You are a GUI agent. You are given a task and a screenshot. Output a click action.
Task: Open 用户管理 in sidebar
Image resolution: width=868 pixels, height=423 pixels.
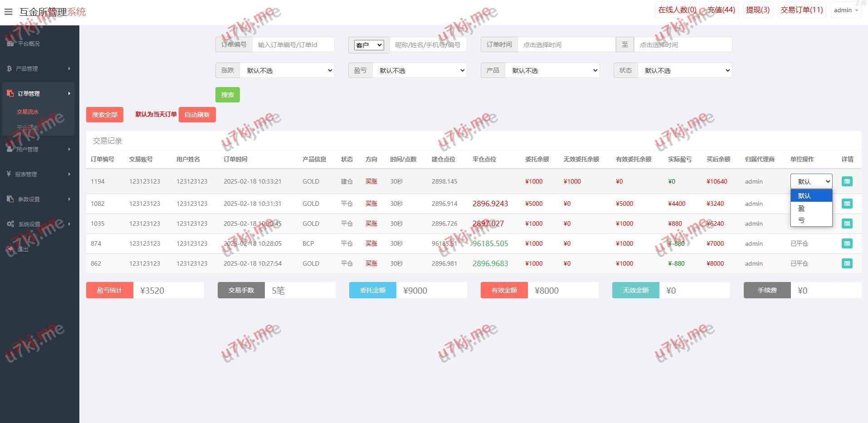point(27,149)
